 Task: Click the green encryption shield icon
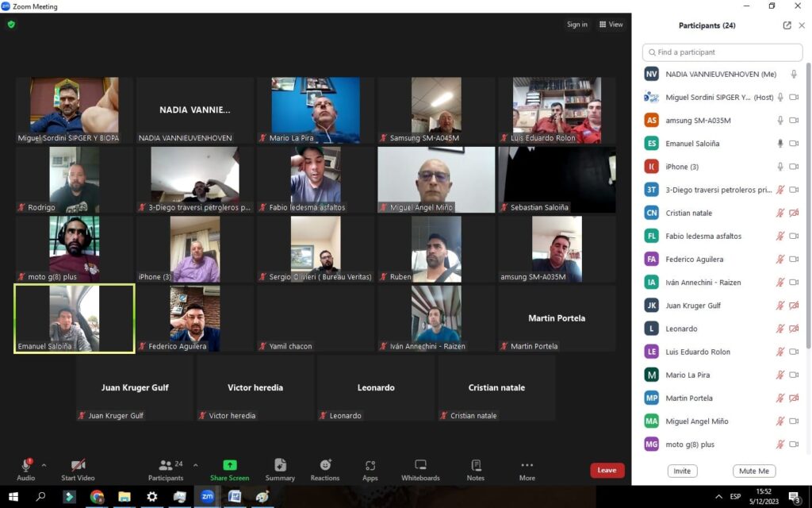[x=11, y=25]
